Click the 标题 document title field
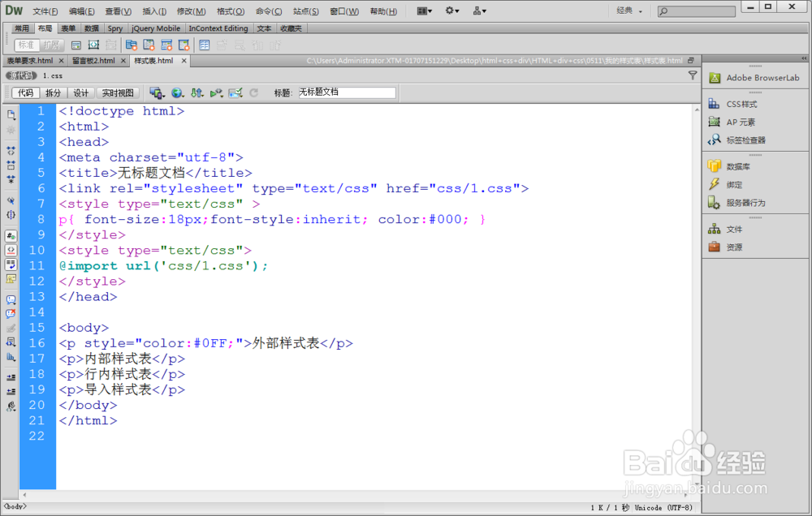Image resolution: width=812 pixels, height=516 pixels. pos(347,92)
